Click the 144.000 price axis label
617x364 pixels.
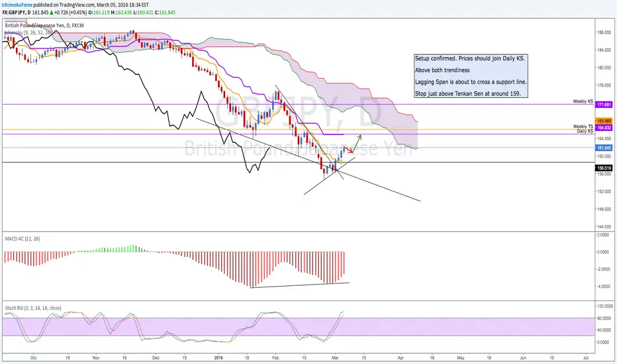(604, 226)
